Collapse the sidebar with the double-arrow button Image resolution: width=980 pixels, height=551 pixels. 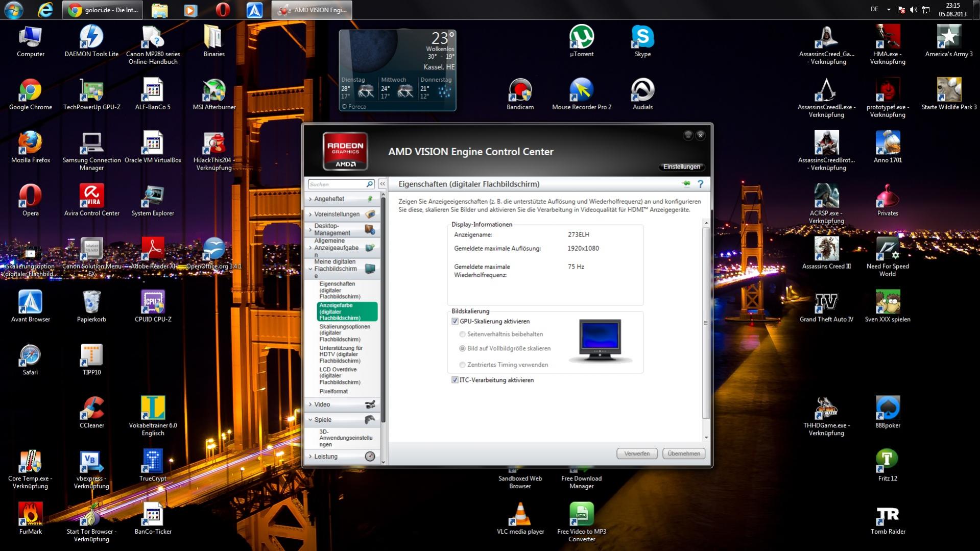pyautogui.click(x=383, y=184)
